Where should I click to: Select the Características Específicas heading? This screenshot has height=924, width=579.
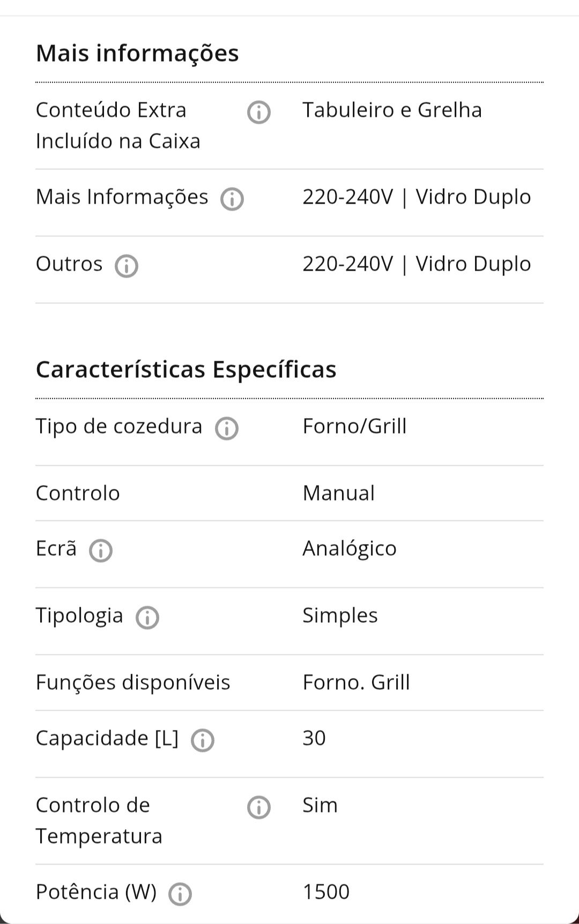(186, 369)
